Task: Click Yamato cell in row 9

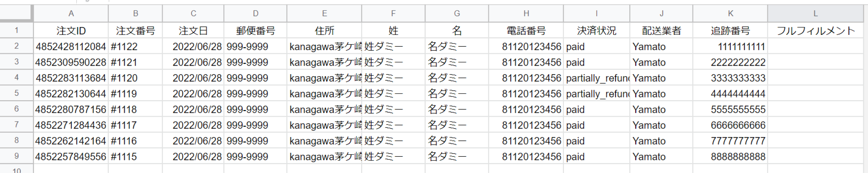Action: [x=661, y=156]
